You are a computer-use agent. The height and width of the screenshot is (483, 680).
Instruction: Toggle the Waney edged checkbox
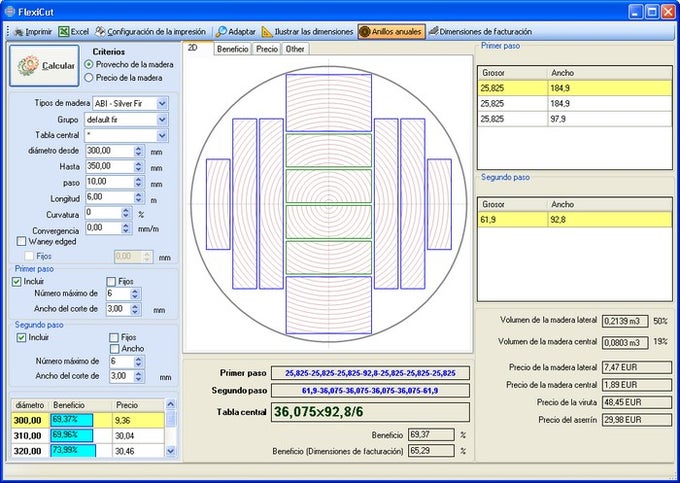click(x=21, y=241)
